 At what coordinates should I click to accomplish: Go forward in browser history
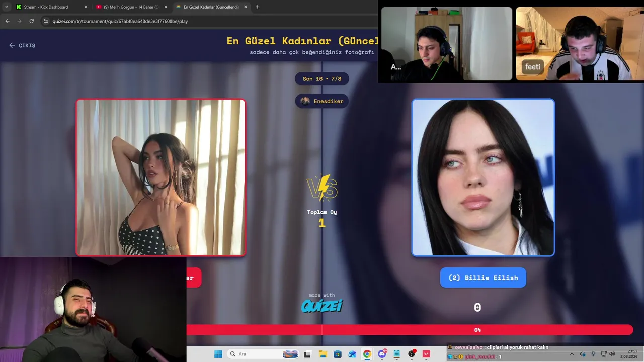19,21
